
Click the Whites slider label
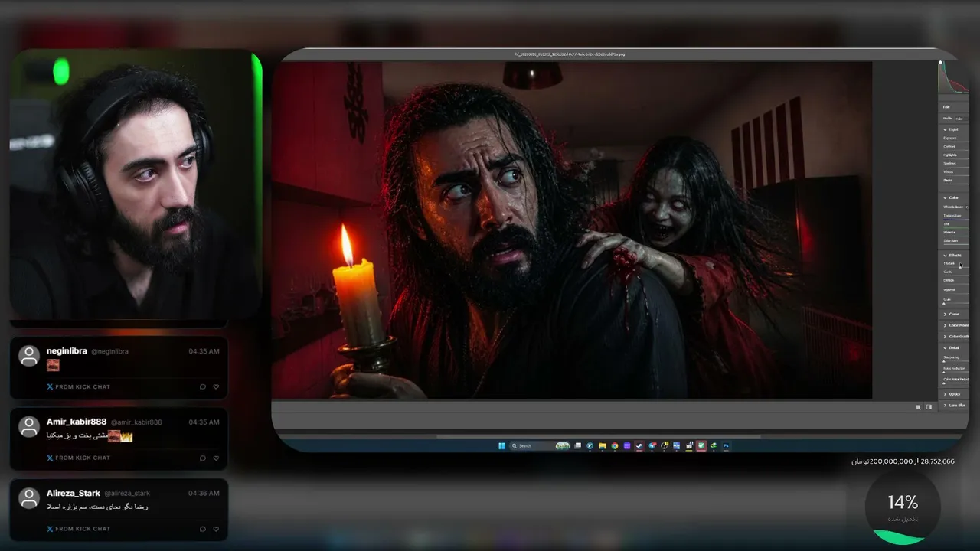tap(948, 171)
